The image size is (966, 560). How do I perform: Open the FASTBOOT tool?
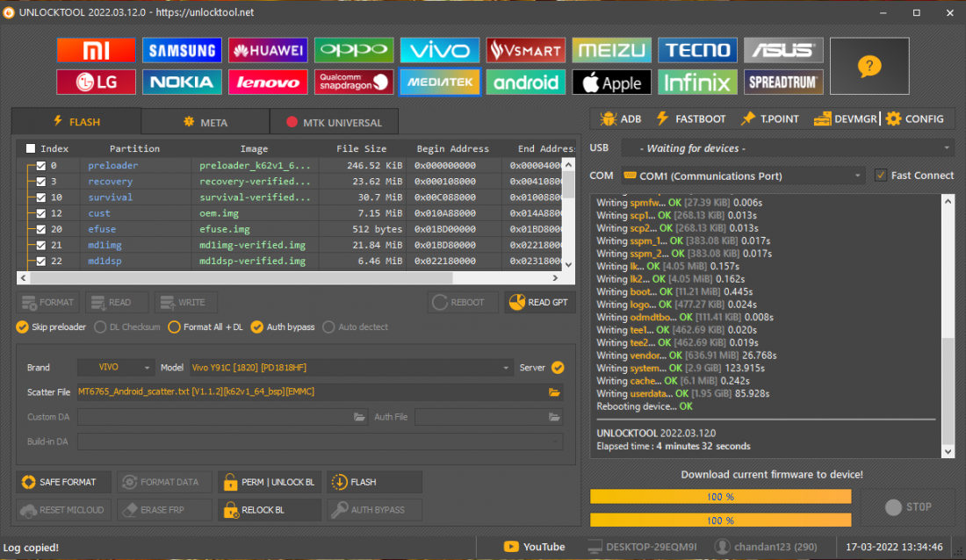pos(690,118)
